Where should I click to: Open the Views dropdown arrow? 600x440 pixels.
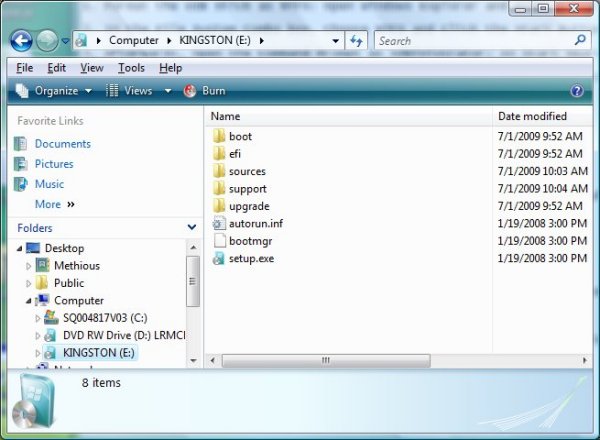168,91
